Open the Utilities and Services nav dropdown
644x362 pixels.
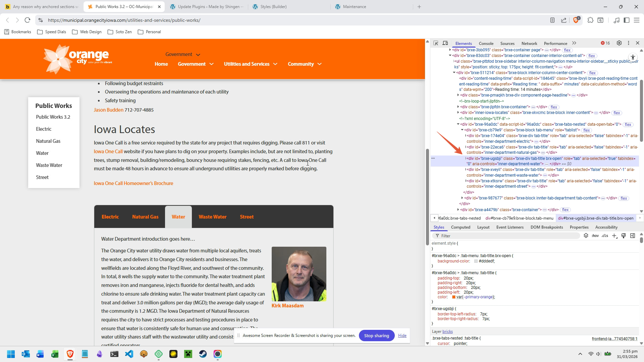(x=251, y=64)
